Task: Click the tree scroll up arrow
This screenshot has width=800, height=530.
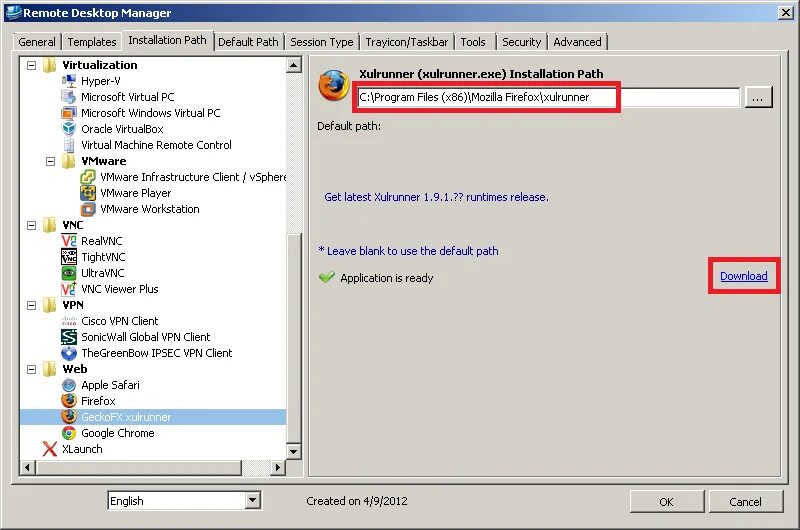Action: tap(293, 65)
